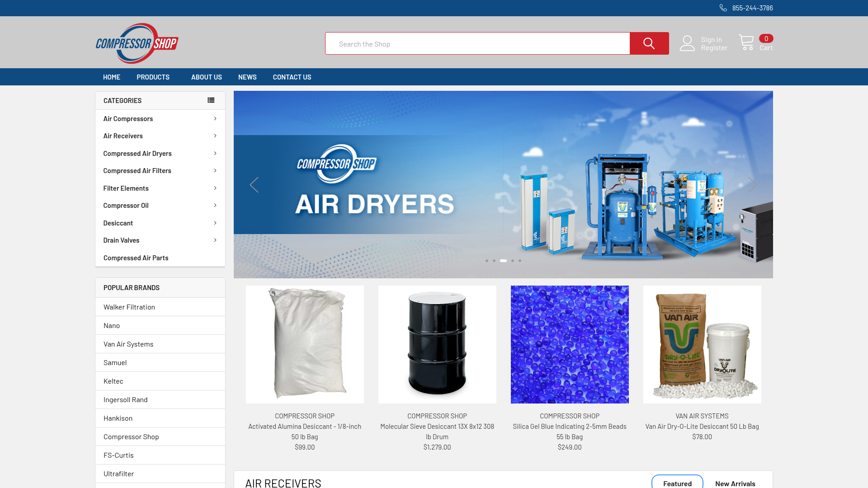Open the Home menu item
Viewport: 868px width, 488px height.
[112, 77]
